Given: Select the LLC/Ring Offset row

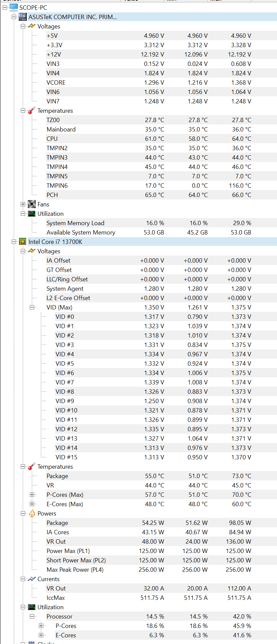Looking at the screenshot, I should pyautogui.click(x=161, y=279).
